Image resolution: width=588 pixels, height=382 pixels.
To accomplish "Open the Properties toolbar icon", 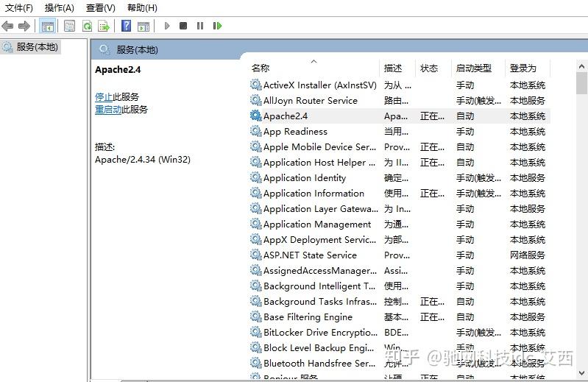I will pyautogui.click(x=69, y=26).
